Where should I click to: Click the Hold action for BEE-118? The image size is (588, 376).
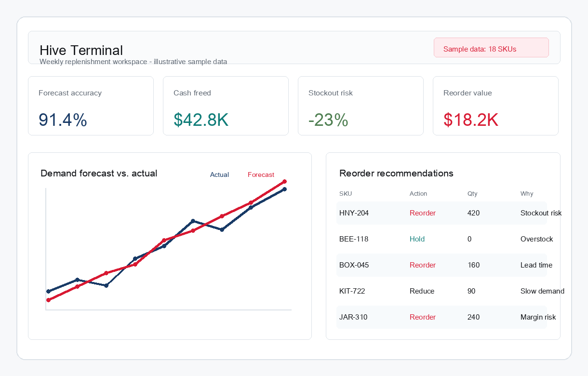417,239
